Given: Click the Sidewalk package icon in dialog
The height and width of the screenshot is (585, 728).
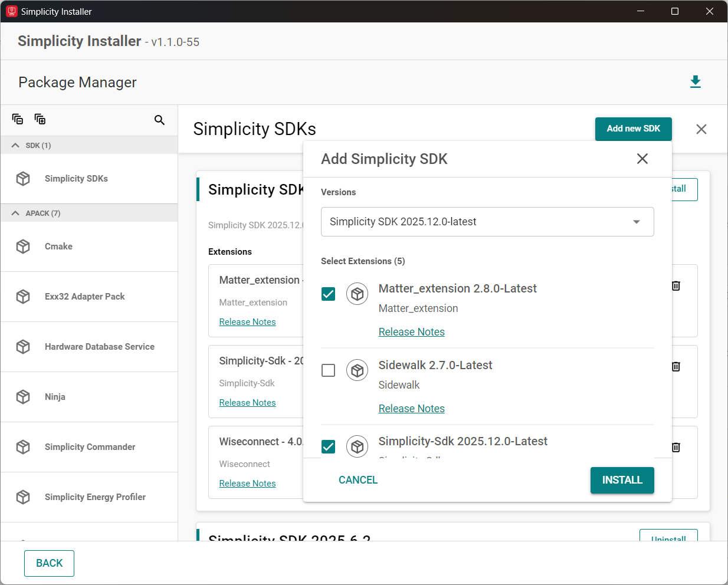Looking at the screenshot, I should [357, 370].
